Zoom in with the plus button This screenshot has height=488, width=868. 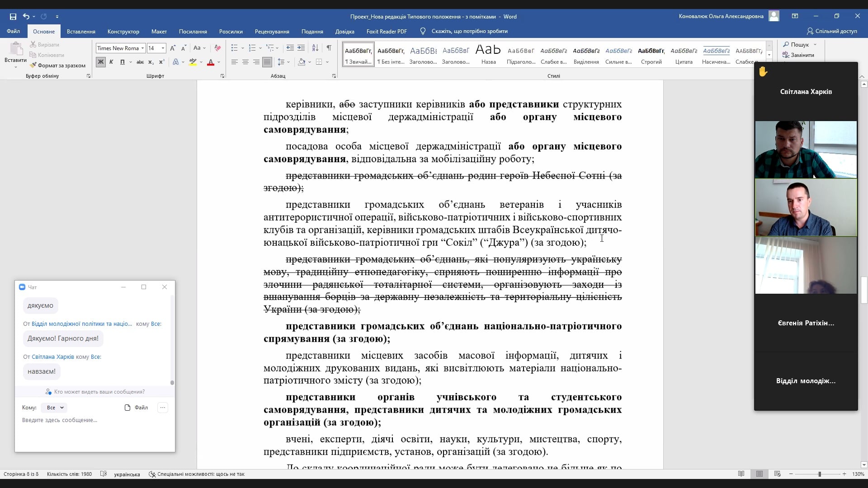pos(844,474)
